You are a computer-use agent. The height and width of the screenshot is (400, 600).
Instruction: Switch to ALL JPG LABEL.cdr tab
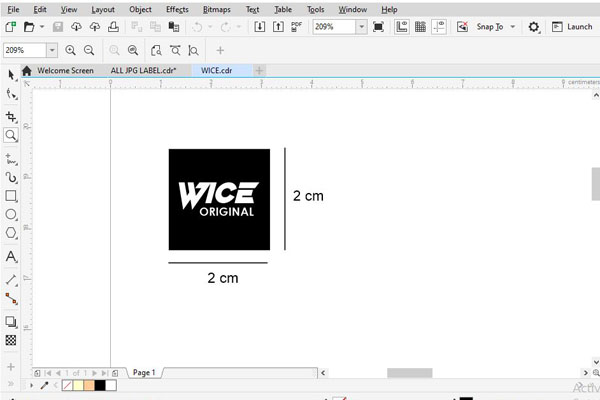143,71
